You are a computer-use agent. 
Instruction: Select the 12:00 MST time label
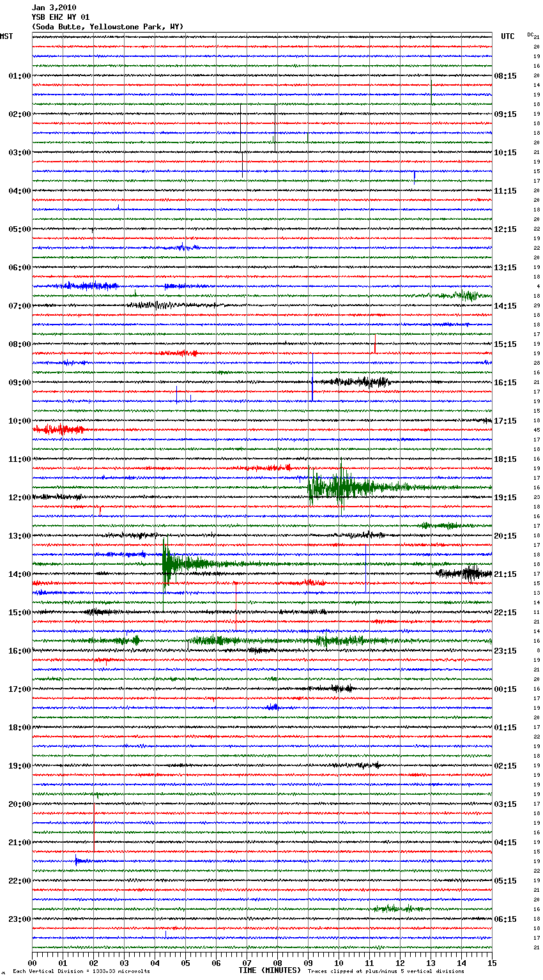pos(20,498)
